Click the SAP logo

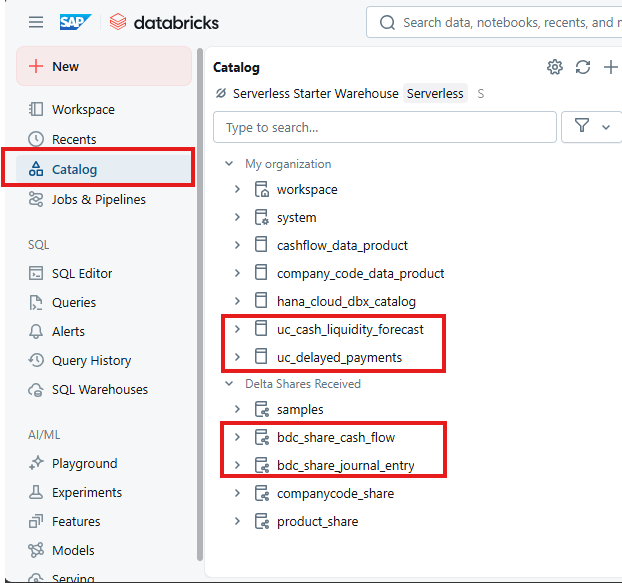tap(75, 22)
